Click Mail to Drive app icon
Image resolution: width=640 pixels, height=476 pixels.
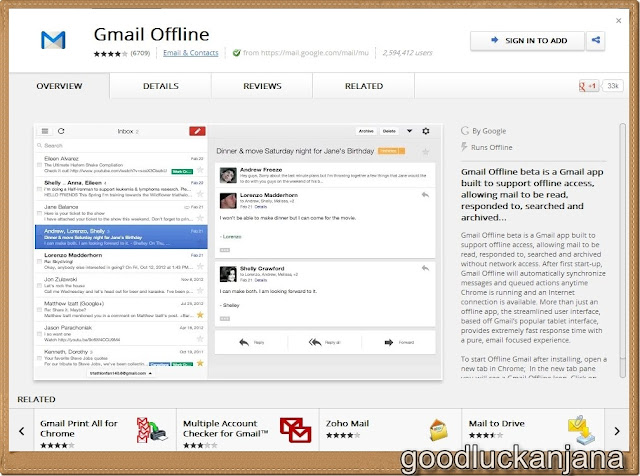581,430
